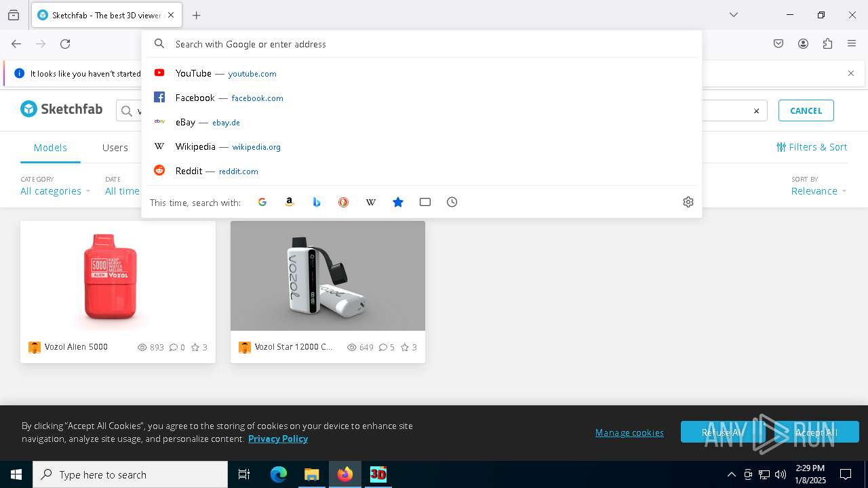
Task: Click Manage cookies link
Action: coord(629,432)
